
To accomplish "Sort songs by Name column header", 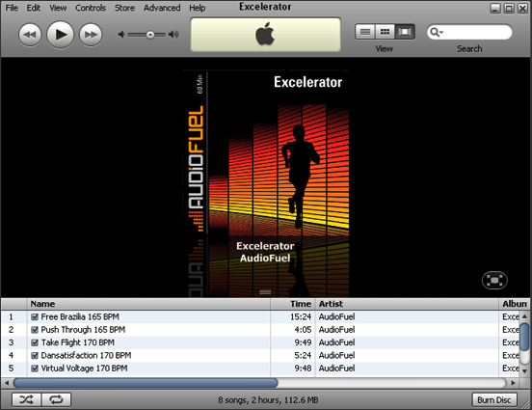I will click(148, 304).
